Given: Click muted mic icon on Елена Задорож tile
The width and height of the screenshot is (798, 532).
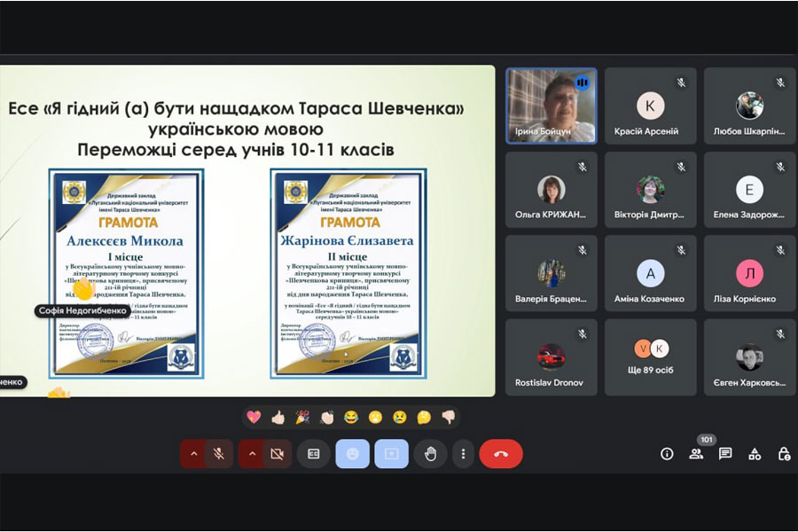Looking at the screenshot, I should click(780, 167).
